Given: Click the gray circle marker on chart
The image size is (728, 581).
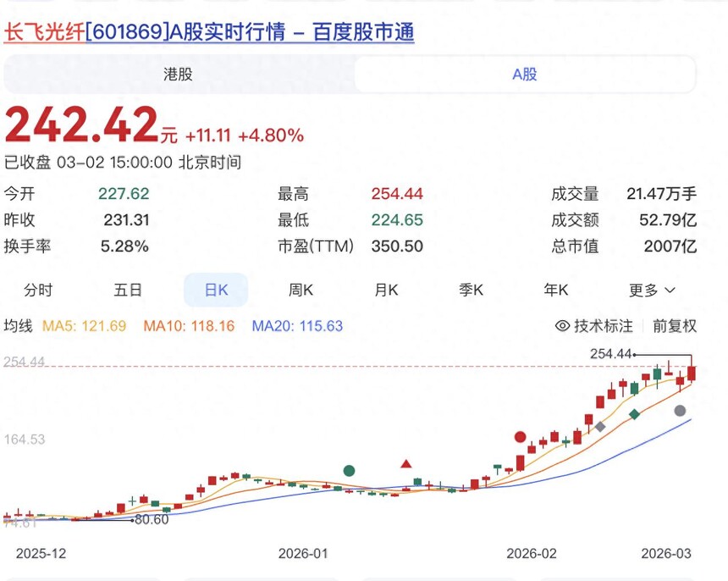Looking at the screenshot, I should coord(680,411).
